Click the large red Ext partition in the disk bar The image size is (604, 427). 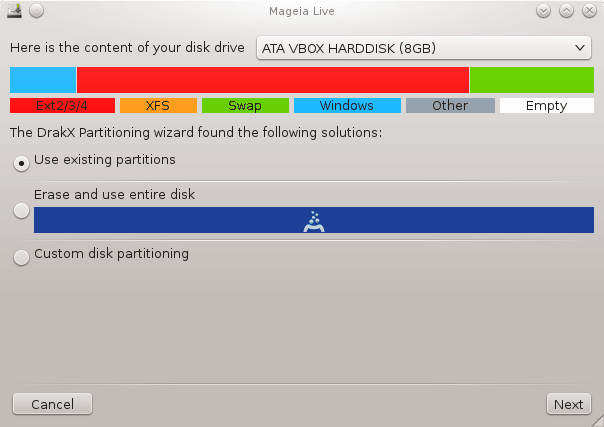(273, 80)
